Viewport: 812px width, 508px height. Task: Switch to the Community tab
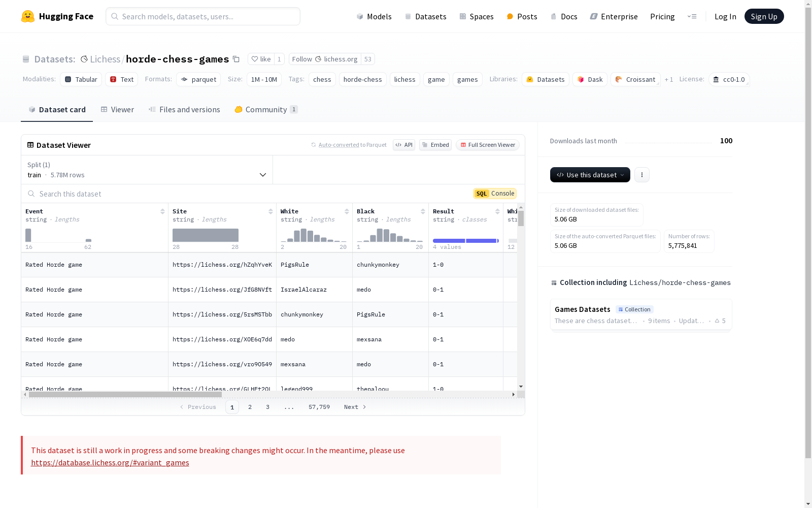tap(266, 110)
